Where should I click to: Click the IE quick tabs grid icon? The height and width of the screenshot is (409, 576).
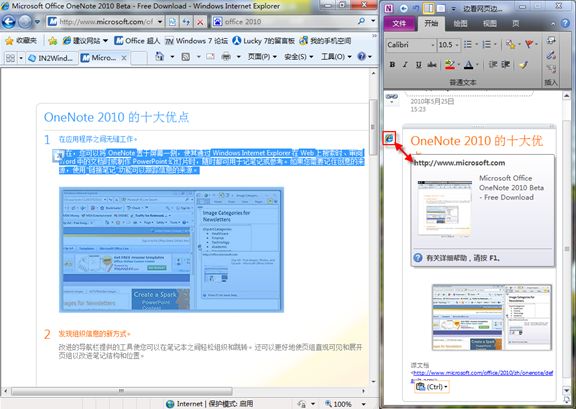click(10, 58)
